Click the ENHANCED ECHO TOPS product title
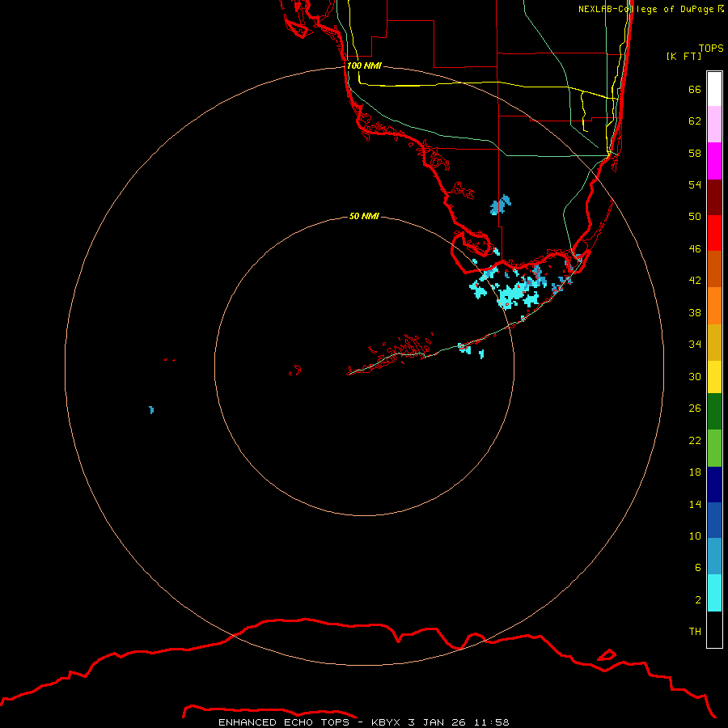 coord(284,722)
